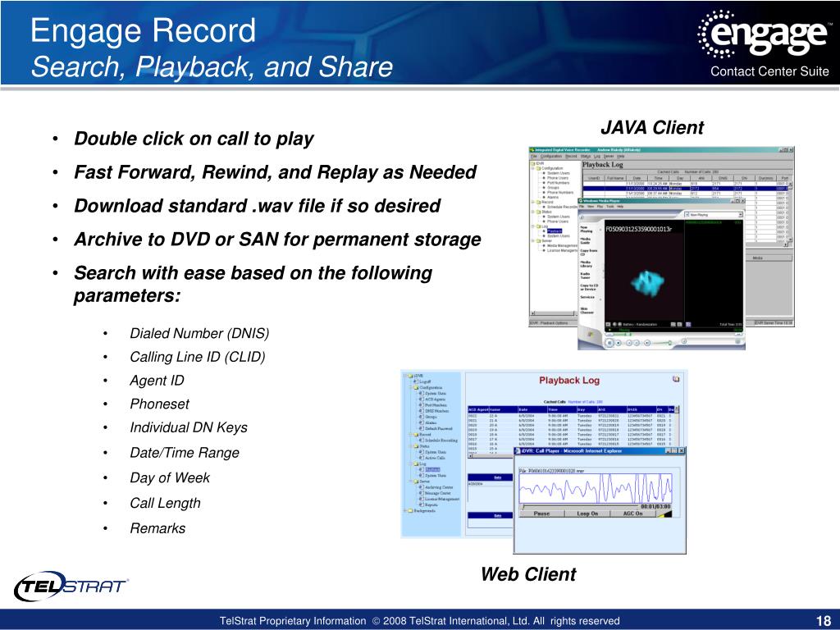Click the Web Client table vertical scrollbar
840x630 pixels.
pos(678,426)
